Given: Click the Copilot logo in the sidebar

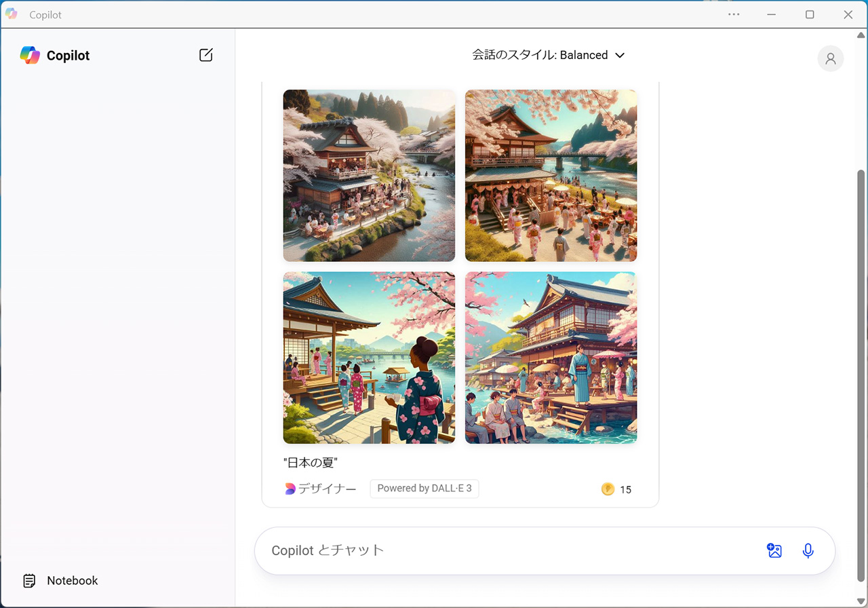Looking at the screenshot, I should pos(30,56).
